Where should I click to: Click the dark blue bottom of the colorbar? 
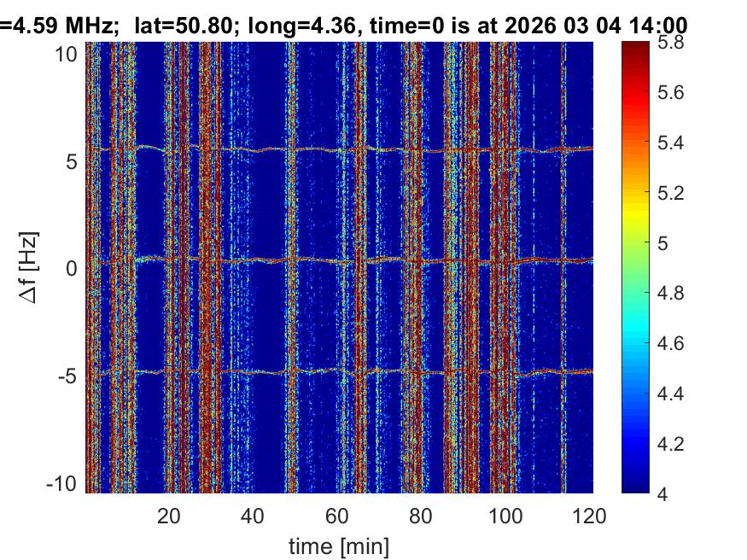point(637,482)
